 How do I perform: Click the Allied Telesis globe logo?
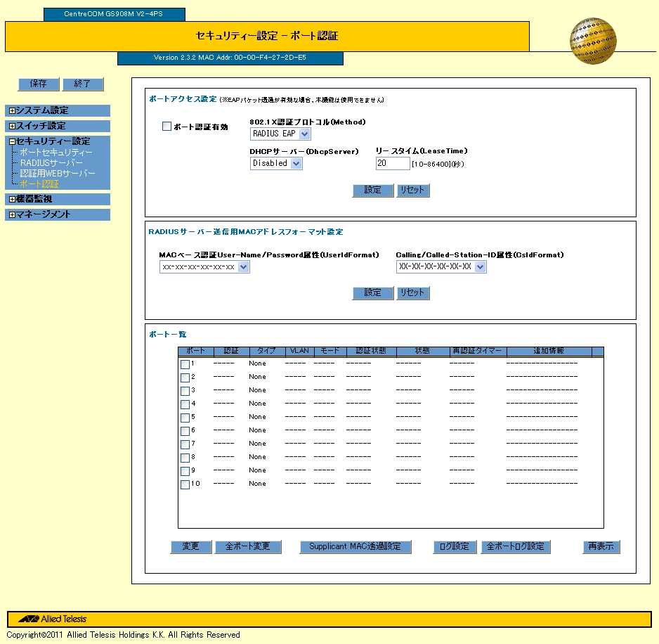coord(592,41)
